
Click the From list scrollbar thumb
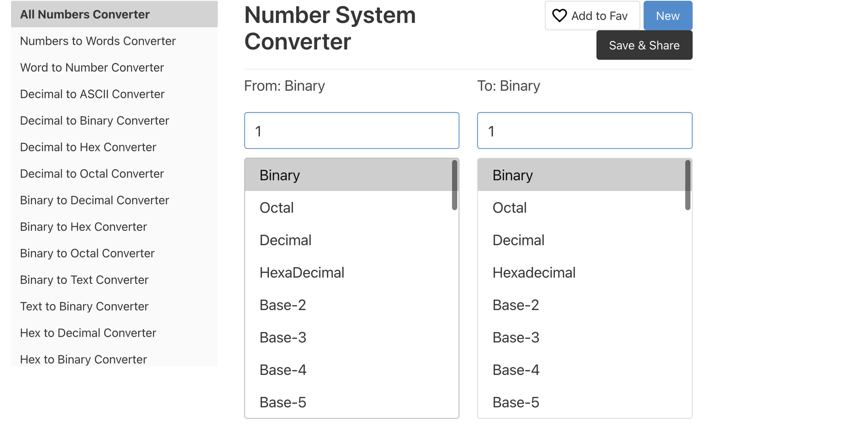pos(455,185)
